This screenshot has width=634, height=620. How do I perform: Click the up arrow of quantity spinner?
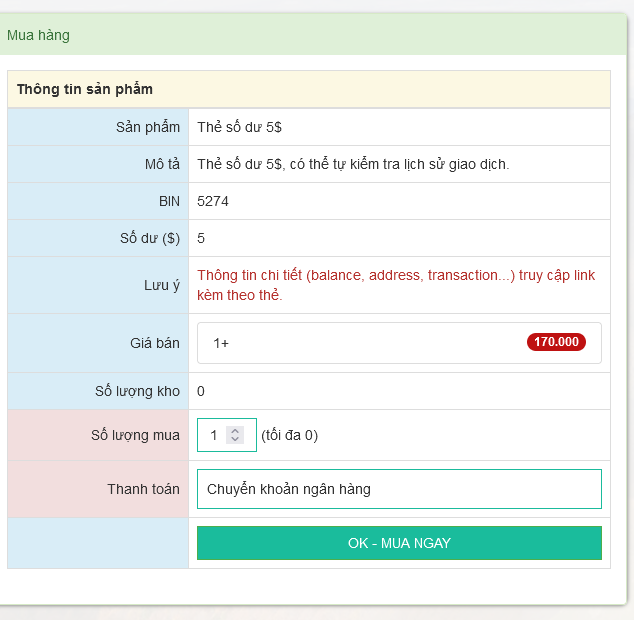[x=235, y=431]
